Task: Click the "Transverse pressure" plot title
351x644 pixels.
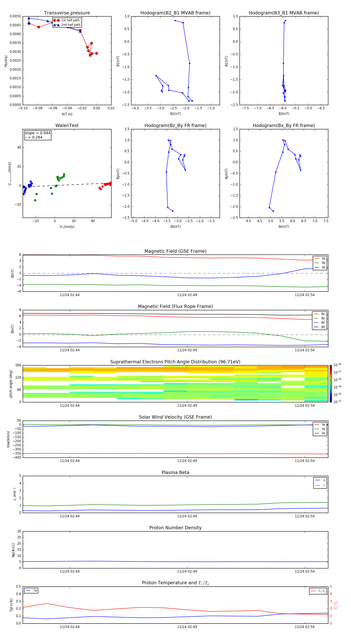Action: [67, 13]
